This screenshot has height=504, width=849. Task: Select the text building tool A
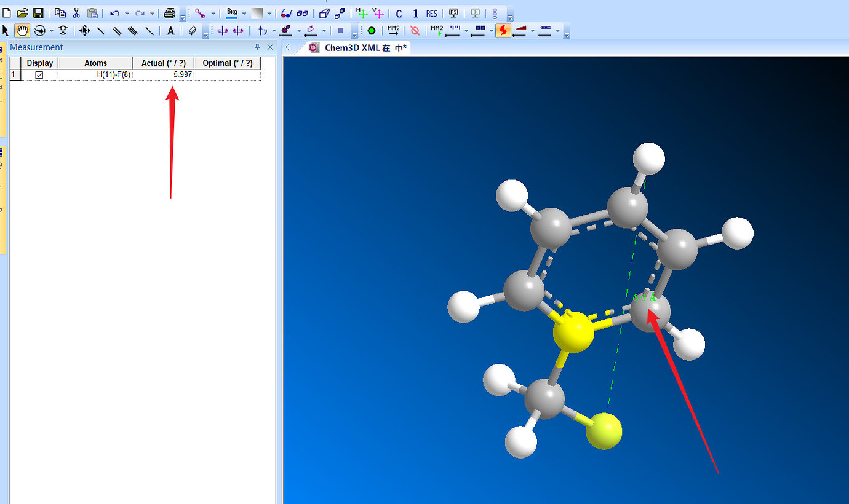(x=170, y=31)
